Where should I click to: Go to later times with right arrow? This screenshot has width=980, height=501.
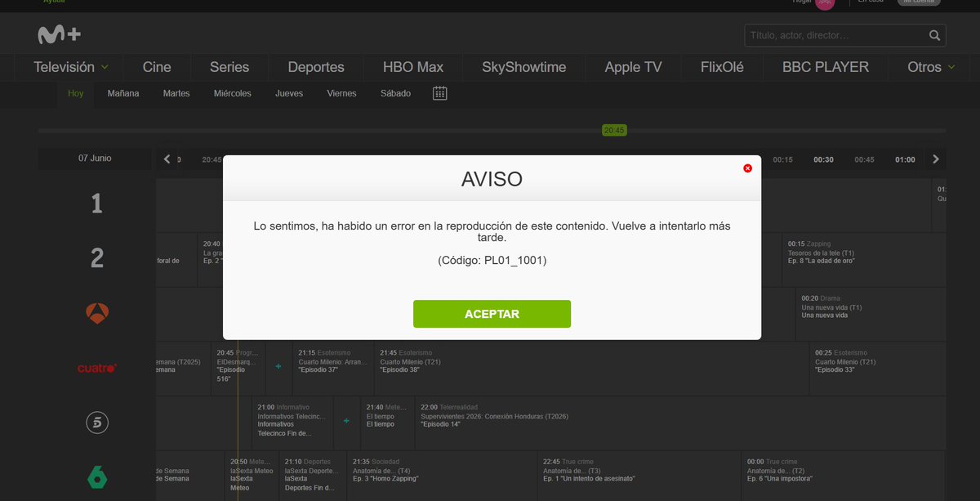pos(936,159)
